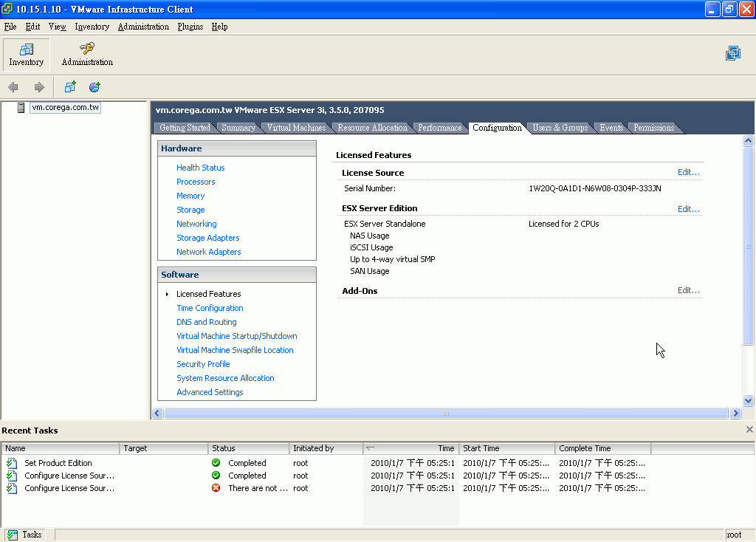Viewport: 756px width, 542px height.
Task: Open DNS and Routing settings
Action: coord(207,322)
